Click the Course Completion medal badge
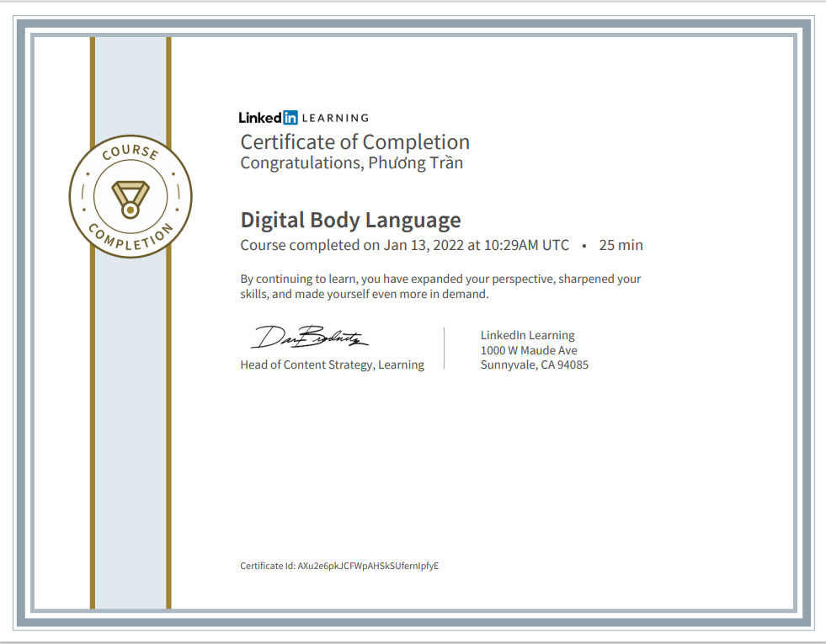The width and height of the screenshot is (826, 644). point(131,196)
